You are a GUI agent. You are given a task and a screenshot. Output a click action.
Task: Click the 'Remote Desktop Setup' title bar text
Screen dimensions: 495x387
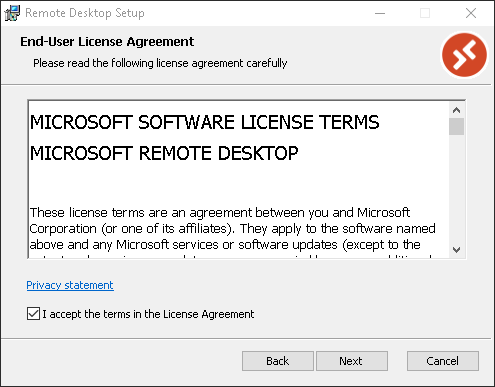pos(85,13)
